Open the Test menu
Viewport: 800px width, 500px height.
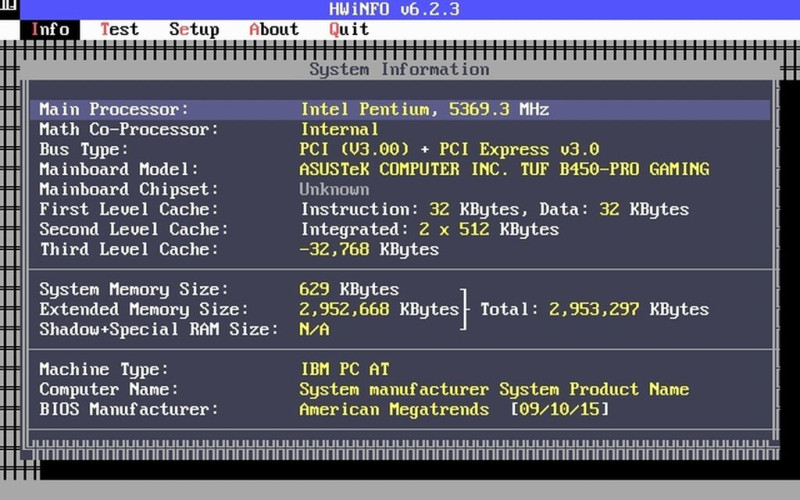click(119, 30)
